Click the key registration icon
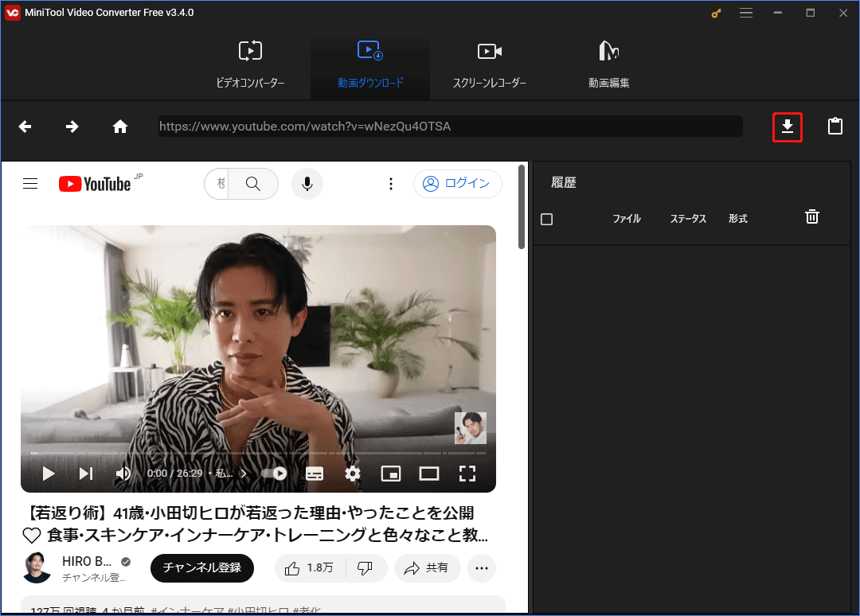The image size is (860, 616). (x=716, y=14)
